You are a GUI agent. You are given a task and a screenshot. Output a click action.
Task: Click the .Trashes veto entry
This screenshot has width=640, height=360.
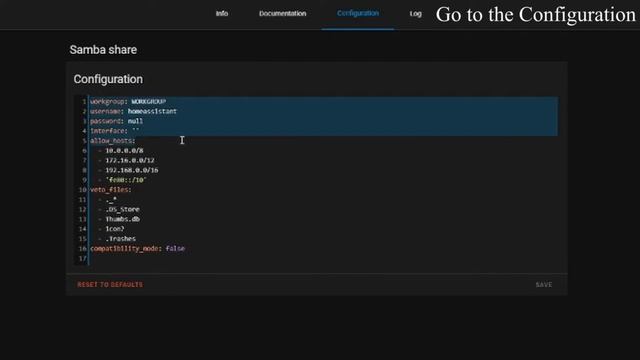[120, 238]
